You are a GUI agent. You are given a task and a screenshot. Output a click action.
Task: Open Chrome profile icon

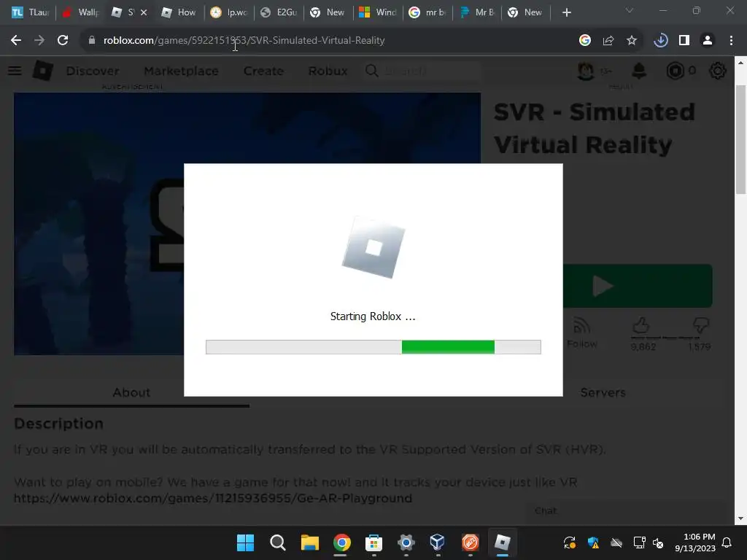pos(708,41)
